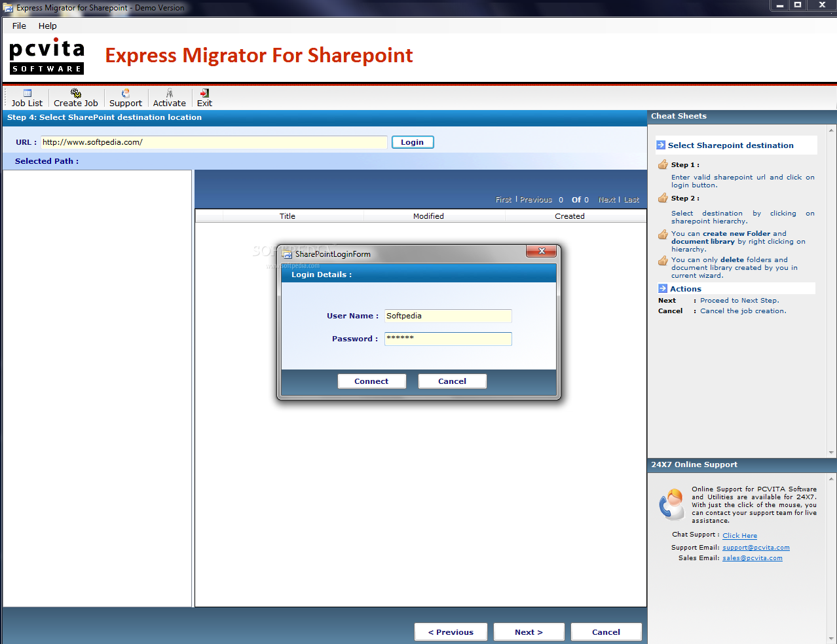Click the Exit toolbar icon

tap(205, 98)
